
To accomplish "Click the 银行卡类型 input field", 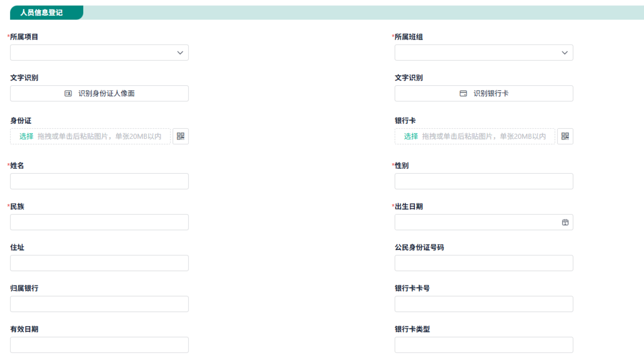I will 484,344.
